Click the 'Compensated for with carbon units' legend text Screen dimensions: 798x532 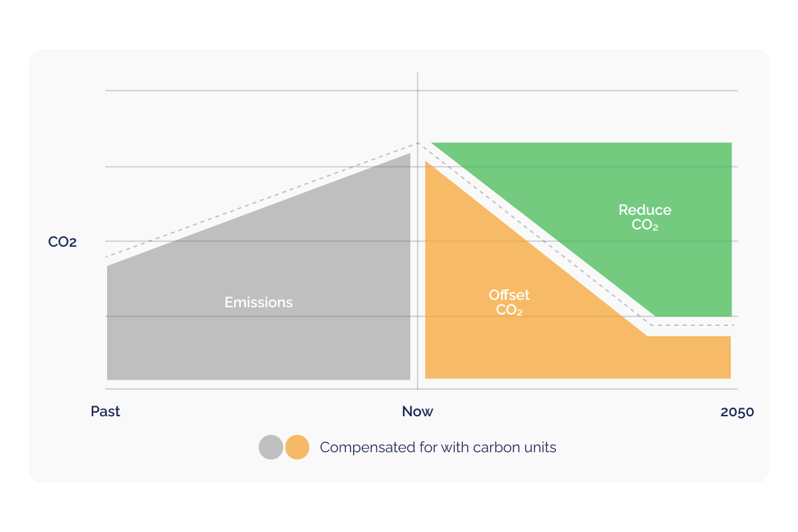coord(438,448)
